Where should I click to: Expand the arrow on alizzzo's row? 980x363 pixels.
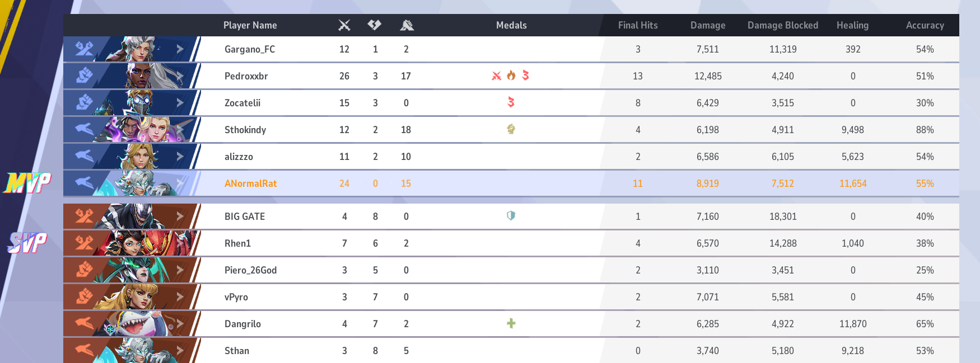coord(180,157)
